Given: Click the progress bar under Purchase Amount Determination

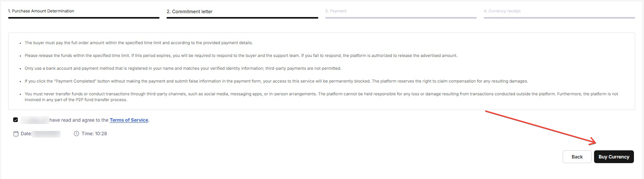Looking at the screenshot, I should [x=84, y=18].
